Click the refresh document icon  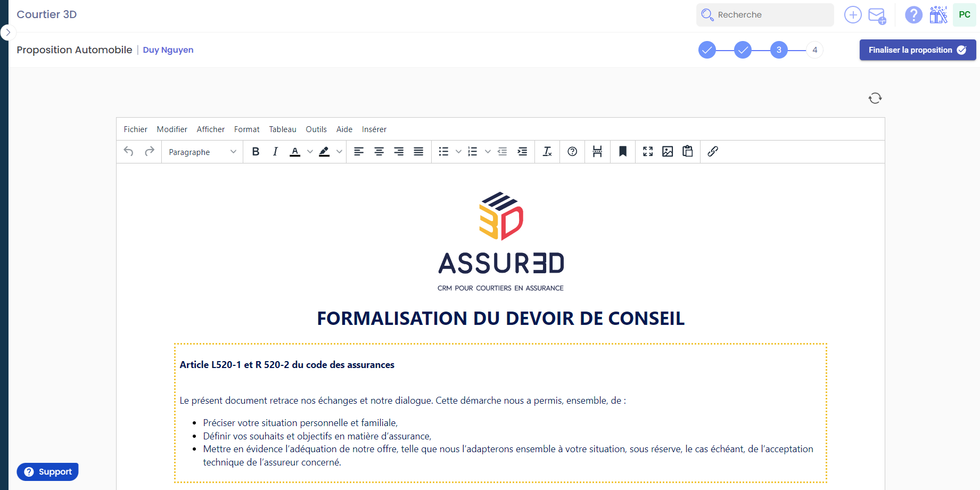[875, 98]
